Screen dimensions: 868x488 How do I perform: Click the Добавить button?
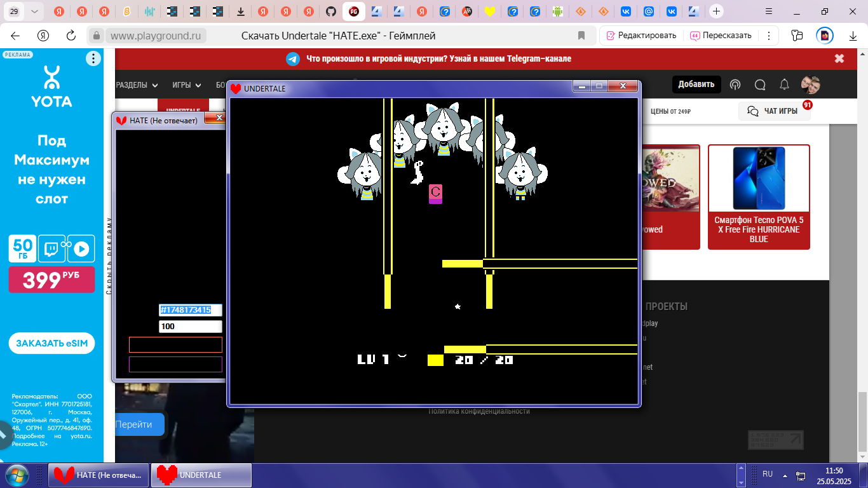pyautogui.click(x=696, y=85)
